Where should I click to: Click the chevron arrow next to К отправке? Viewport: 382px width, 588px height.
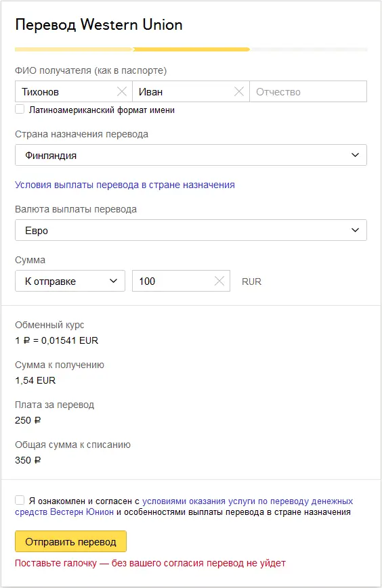(x=113, y=281)
